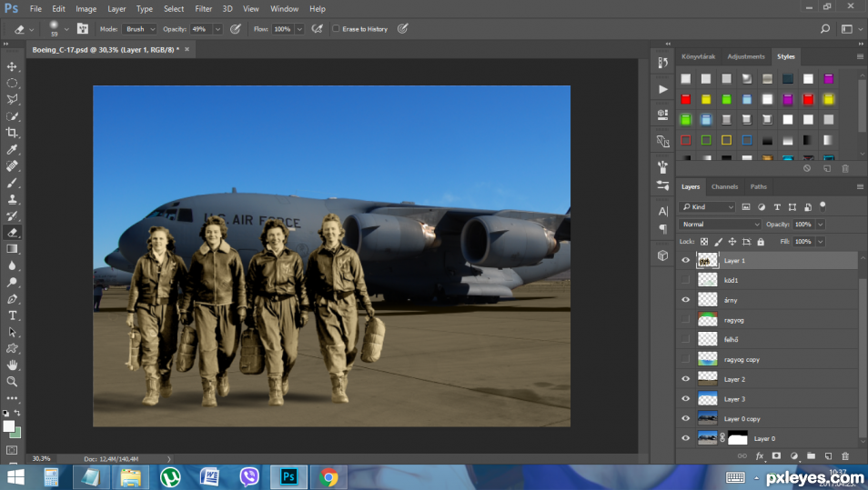Open the Windows Start button
This screenshot has height=490, width=868.
[15, 476]
